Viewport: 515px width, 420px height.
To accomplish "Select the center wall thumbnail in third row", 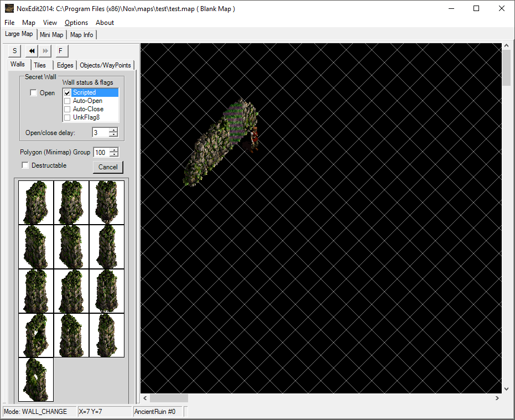I will 71,291.
